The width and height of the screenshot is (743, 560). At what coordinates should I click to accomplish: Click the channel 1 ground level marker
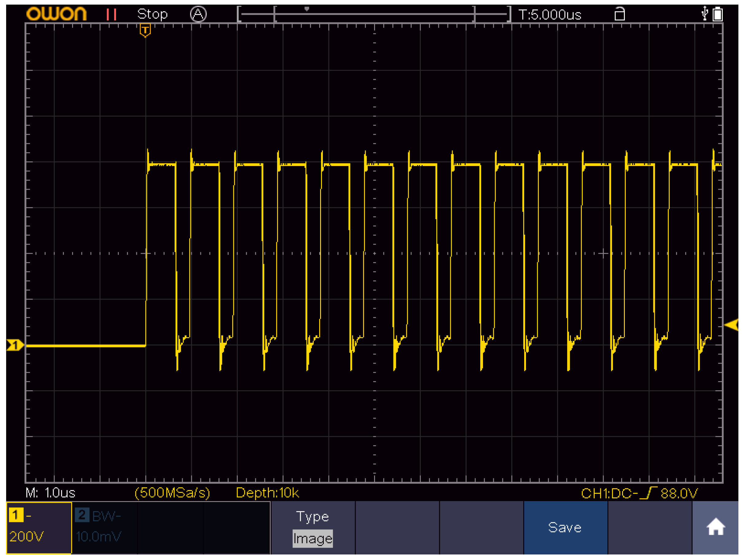(x=15, y=345)
